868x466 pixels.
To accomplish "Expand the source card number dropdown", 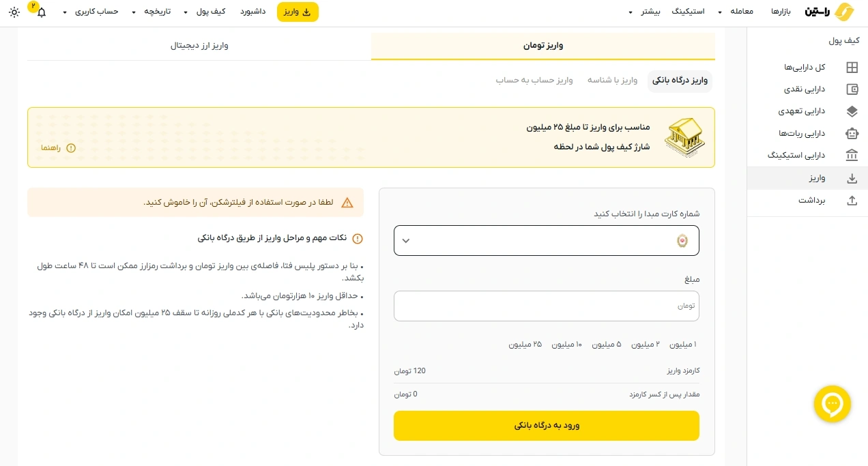I will [546, 241].
